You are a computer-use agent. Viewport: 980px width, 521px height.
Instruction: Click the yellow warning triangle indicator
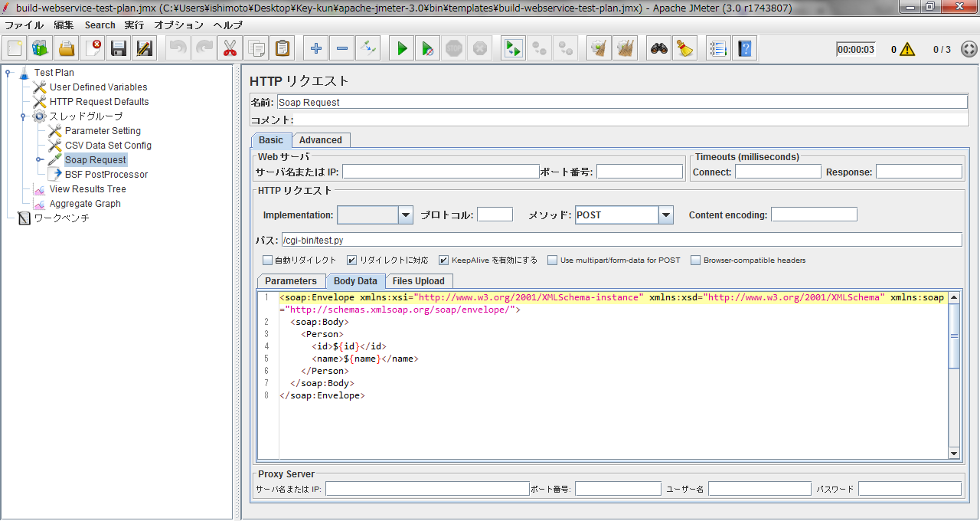pyautogui.click(x=907, y=49)
